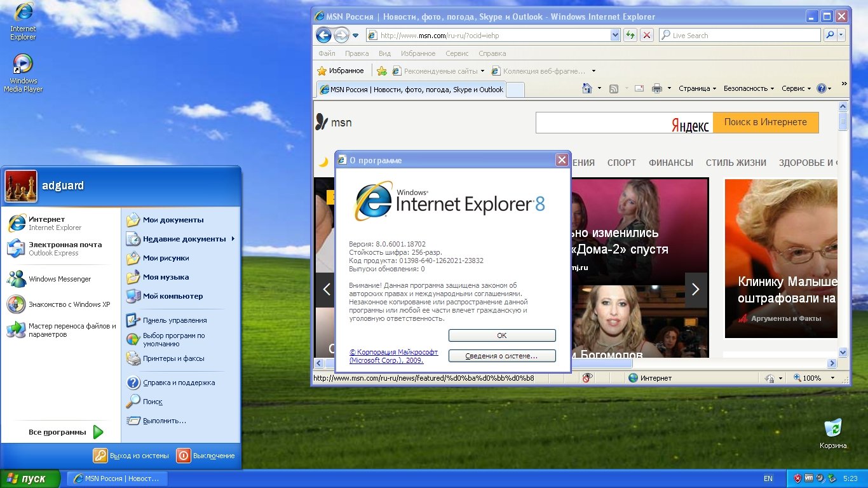Expand the Страница dropdown menu
The height and width of the screenshot is (488, 868).
tap(697, 89)
